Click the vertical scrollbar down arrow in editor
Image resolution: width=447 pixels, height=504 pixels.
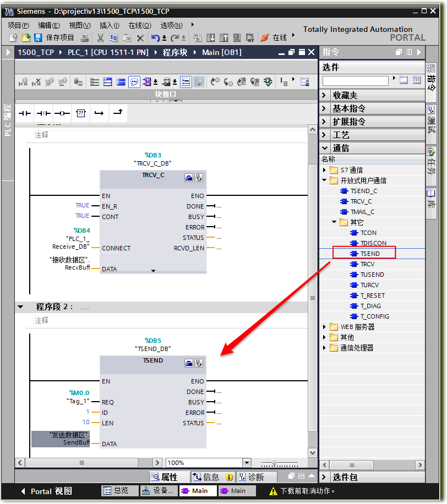(x=313, y=453)
